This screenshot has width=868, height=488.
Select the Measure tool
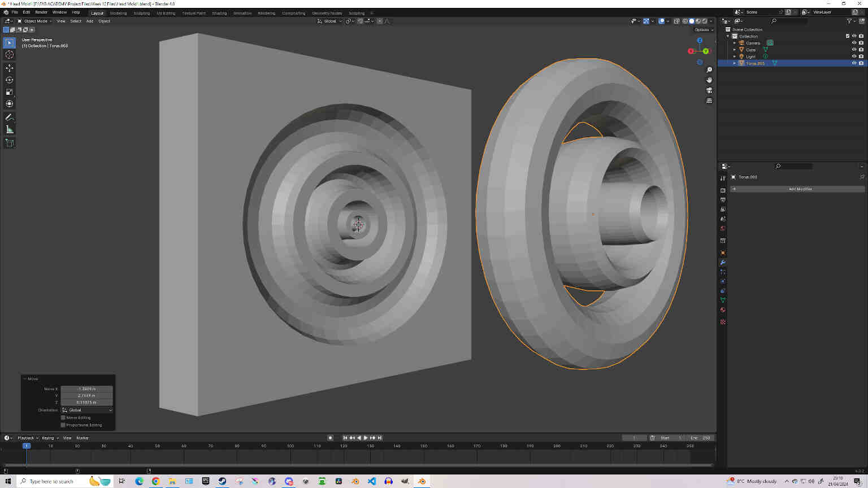click(9, 129)
